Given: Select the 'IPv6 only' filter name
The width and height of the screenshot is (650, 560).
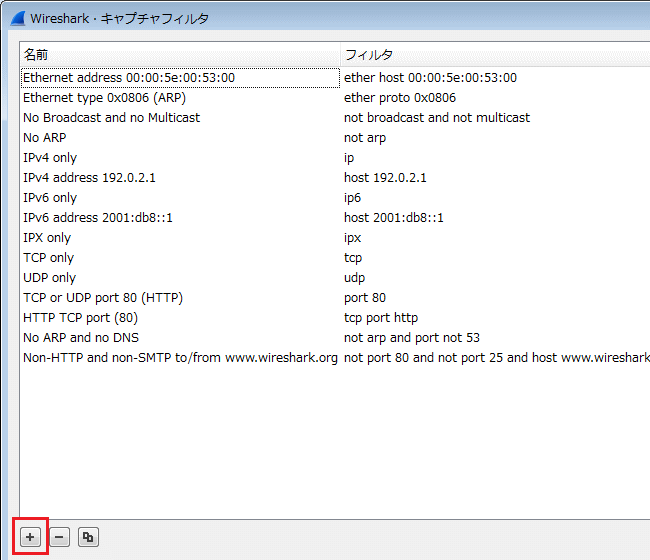Looking at the screenshot, I should 50,198.
